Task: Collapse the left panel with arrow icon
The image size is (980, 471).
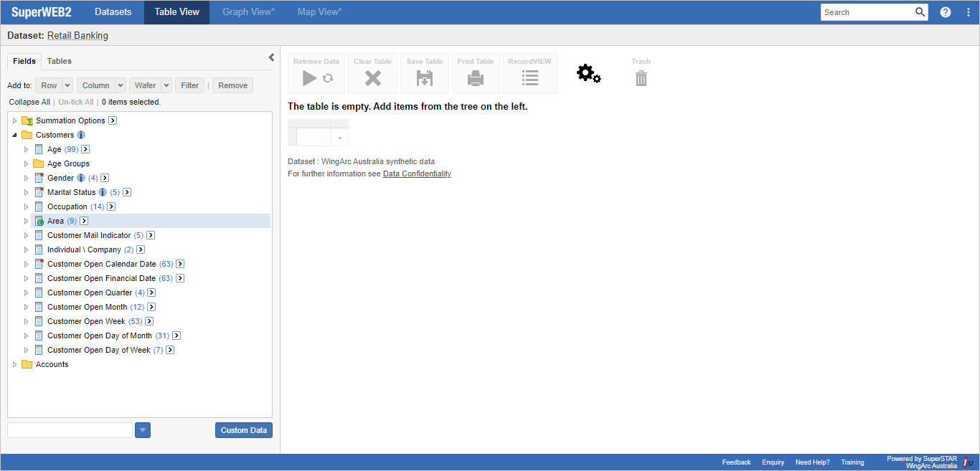Action: (x=271, y=57)
